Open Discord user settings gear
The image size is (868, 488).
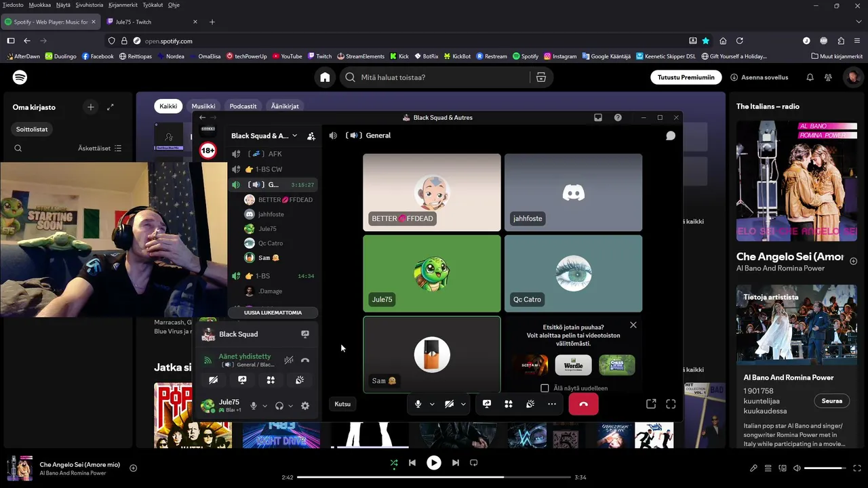pyautogui.click(x=305, y=405)
